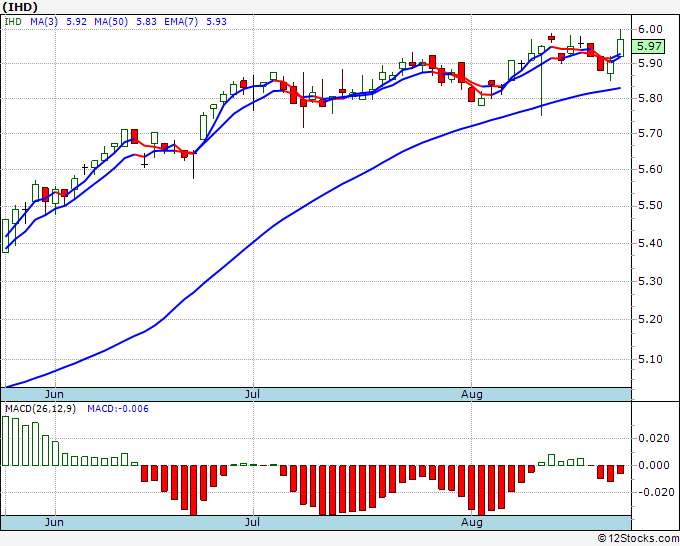The height and width of the screenshot is (546, 680).
Task: Click the 5.70 price axis label
Action: tap(650, 134)
